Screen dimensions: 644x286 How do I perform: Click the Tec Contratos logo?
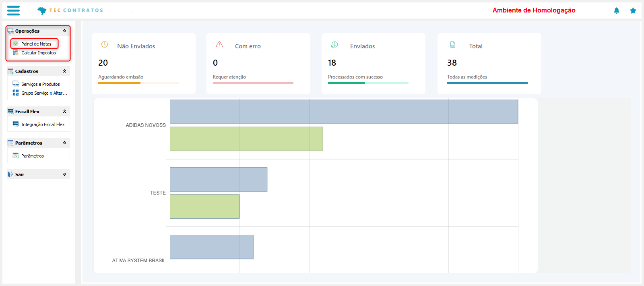70,10
